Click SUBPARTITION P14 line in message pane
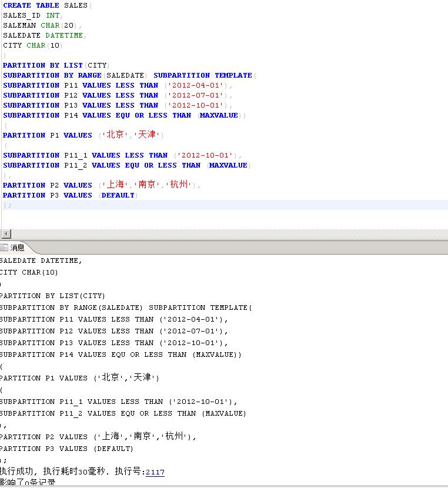The width and height of the screenshot is (448, 488). coord(121,355)
